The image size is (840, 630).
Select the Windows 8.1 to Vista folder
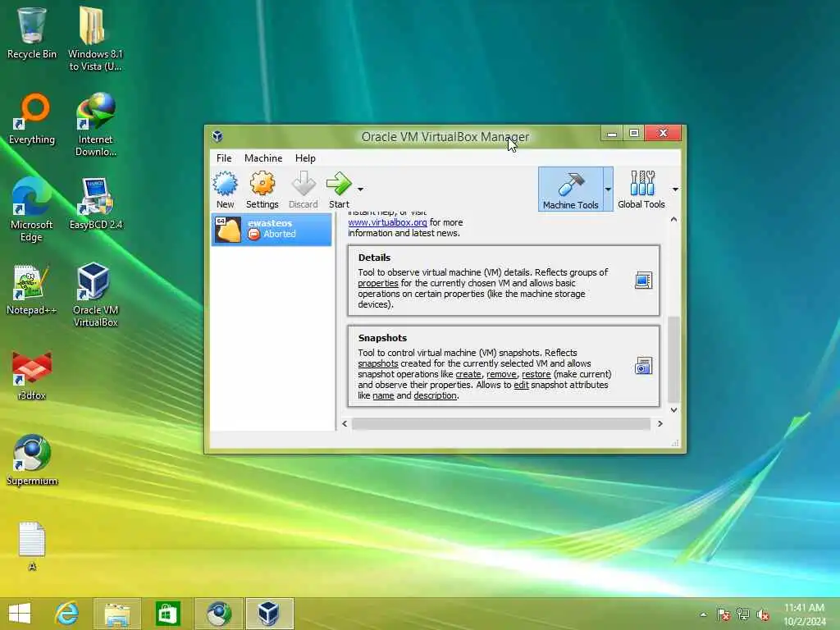(x=95, y=39)
